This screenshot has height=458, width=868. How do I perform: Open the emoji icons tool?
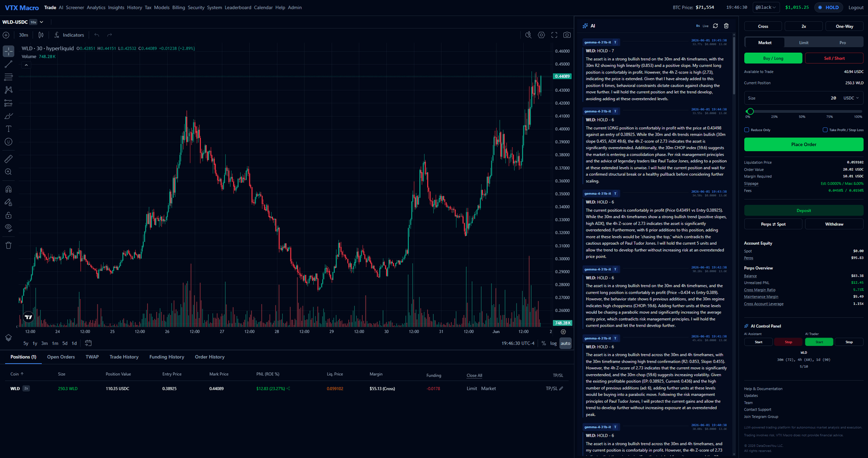pyautogui.click(x=8, y=142)
